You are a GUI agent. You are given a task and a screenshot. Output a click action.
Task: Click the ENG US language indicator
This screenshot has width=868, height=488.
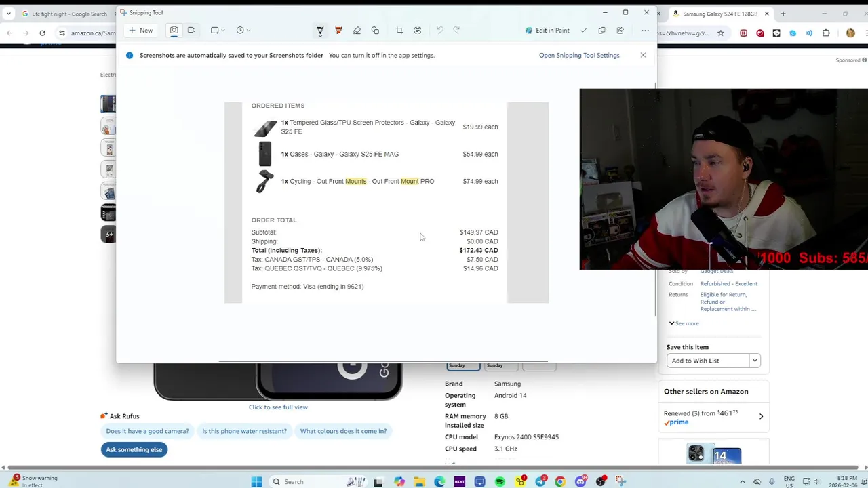pos(789,482)
